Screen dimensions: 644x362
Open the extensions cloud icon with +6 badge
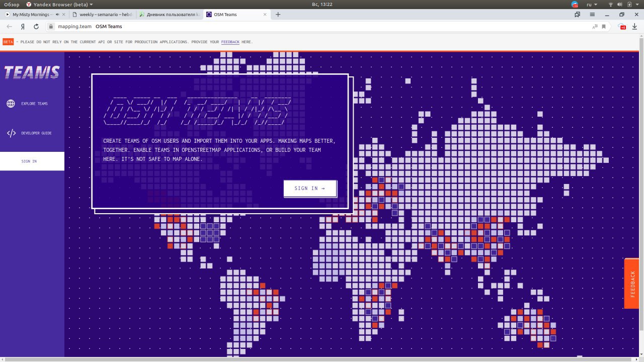622,26
